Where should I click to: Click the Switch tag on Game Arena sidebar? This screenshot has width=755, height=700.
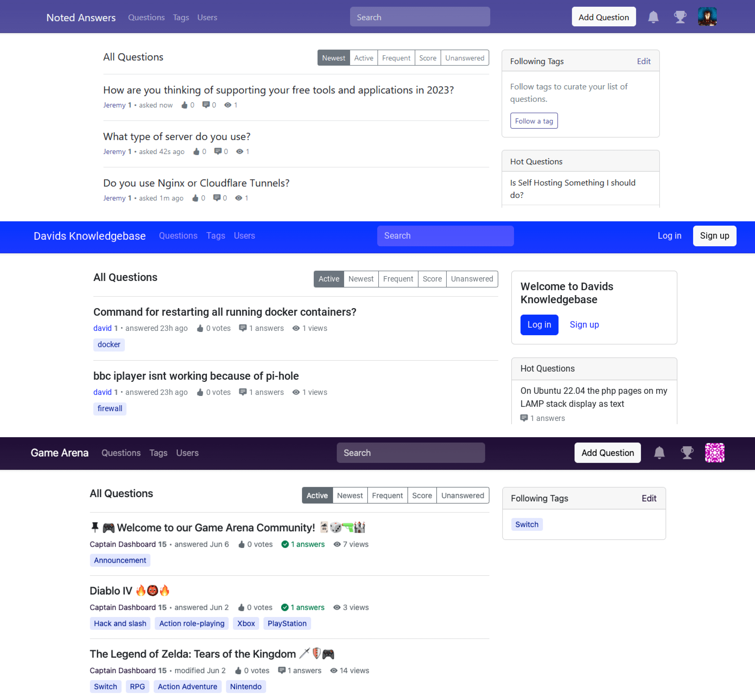(x=526, y=524)
